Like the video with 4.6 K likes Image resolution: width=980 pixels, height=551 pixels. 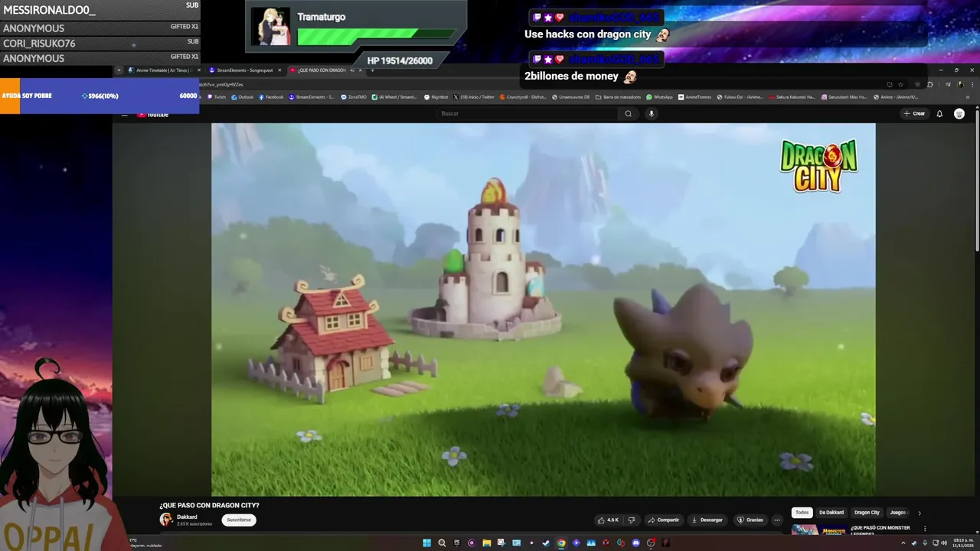pyautogui.click(x=608, y=520)
